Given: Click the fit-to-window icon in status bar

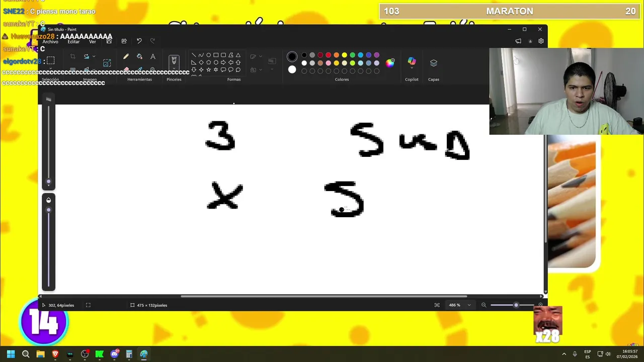Looking at the screenshot, I should (x=437, y=305).
